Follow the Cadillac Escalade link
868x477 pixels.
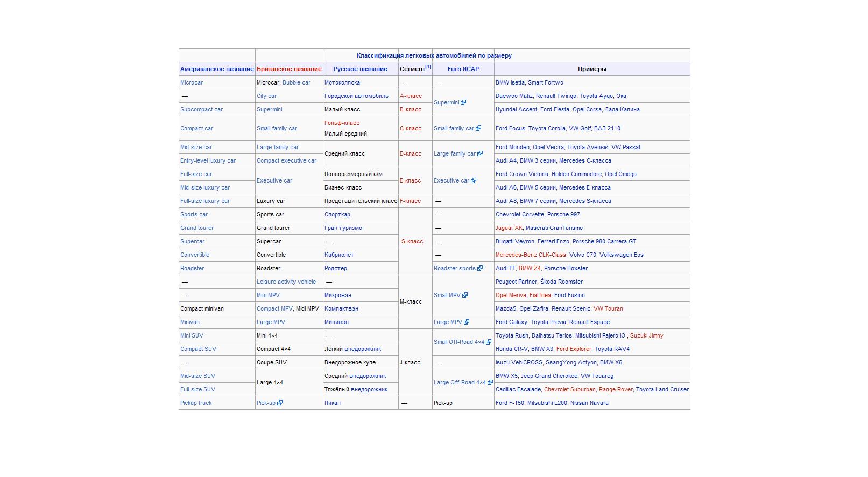click(518, 389)
